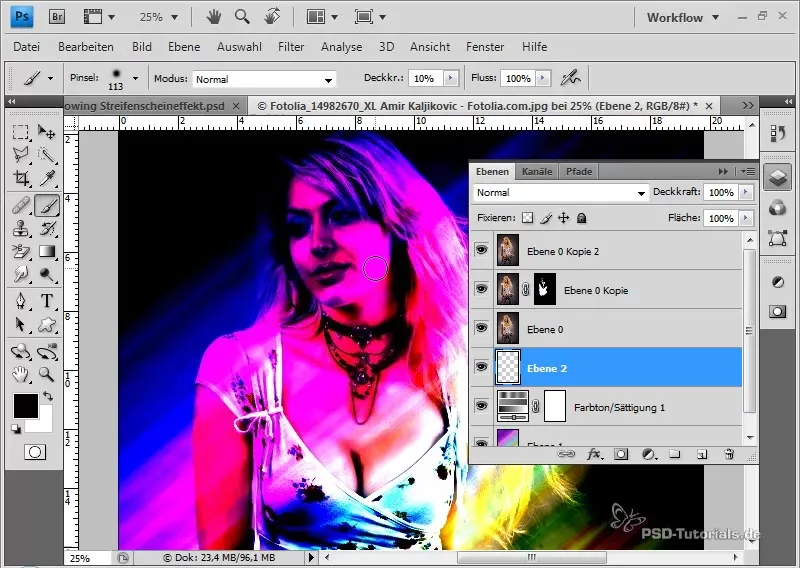Expand layer Deckkraft slider arrow

746,192
